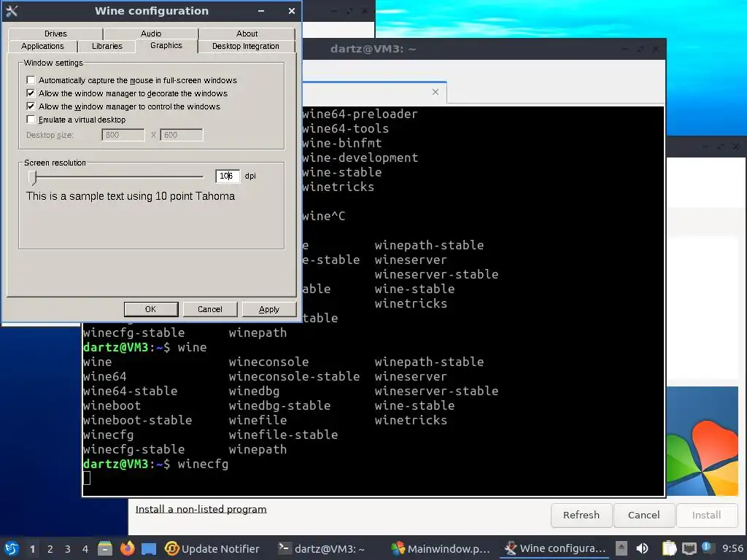Toggle window manager control windows checkbox
The width and height of the screenshot is (747, 560).
(31, 106)
